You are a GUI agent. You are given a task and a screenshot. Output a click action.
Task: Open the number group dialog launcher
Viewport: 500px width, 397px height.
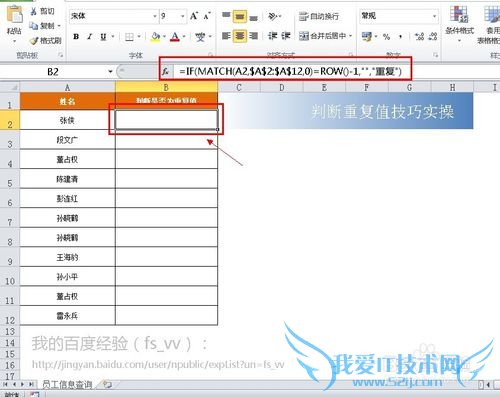[436, 55]
